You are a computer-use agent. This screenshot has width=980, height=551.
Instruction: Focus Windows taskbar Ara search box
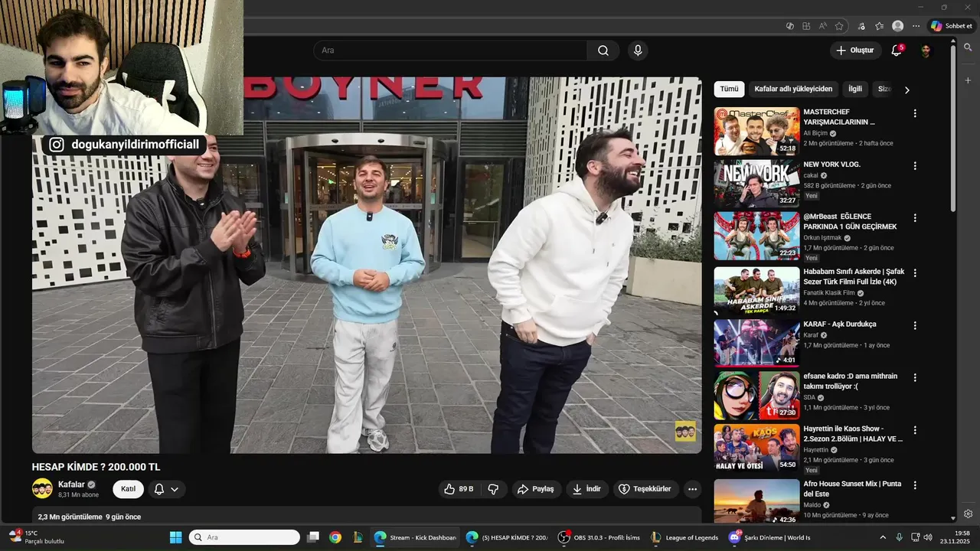tap(244, 537)
